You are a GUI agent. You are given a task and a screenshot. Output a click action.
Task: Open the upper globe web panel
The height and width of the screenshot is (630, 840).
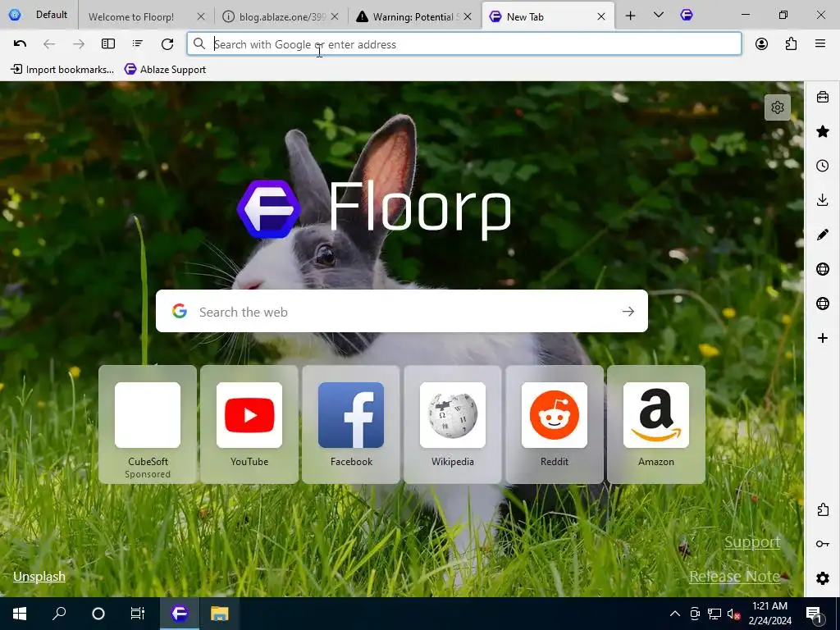click(x=822, y=269)
